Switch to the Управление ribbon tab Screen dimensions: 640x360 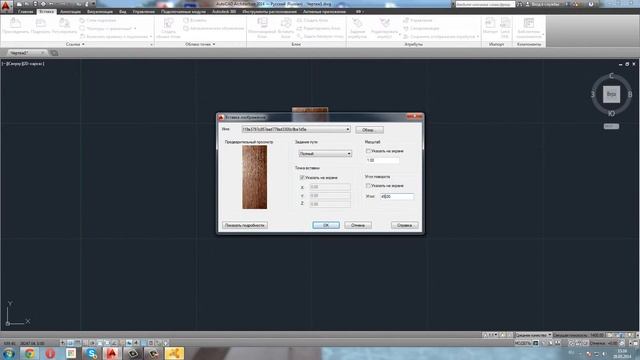[143, 12]
